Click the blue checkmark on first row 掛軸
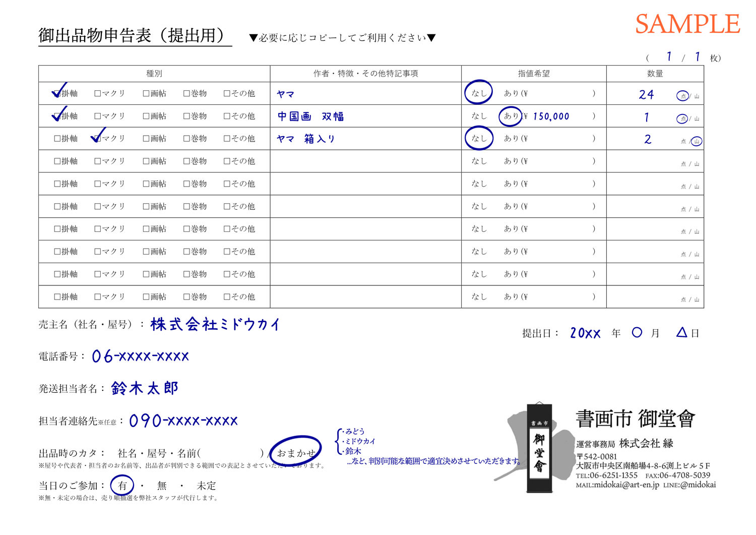756x535 pixels. click(x=59, y=92)
